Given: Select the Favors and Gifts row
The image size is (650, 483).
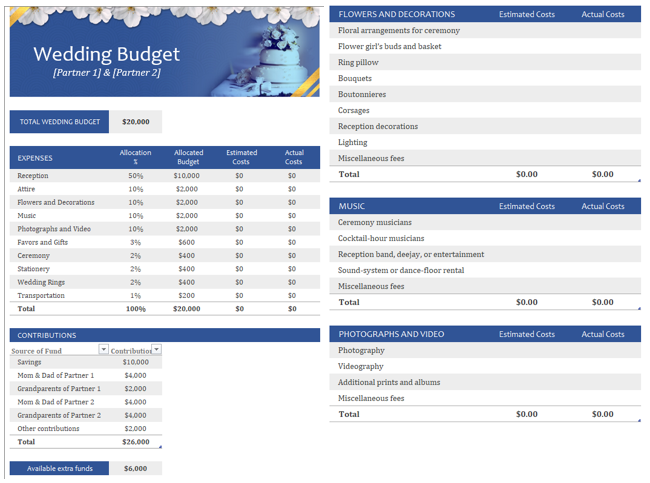Looking at the screenshot, I should pyautogui.click(x=165, y=242).
